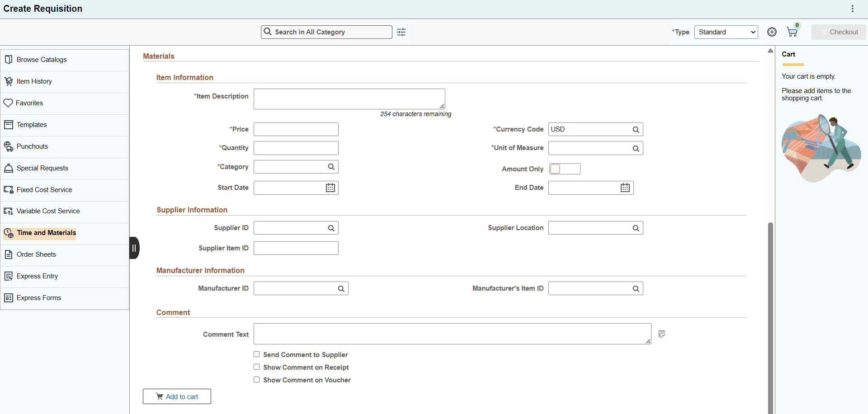Viewport: 868px width, 414px height.
Task: Focus the Search in All Category box
Action: point(326,32)
